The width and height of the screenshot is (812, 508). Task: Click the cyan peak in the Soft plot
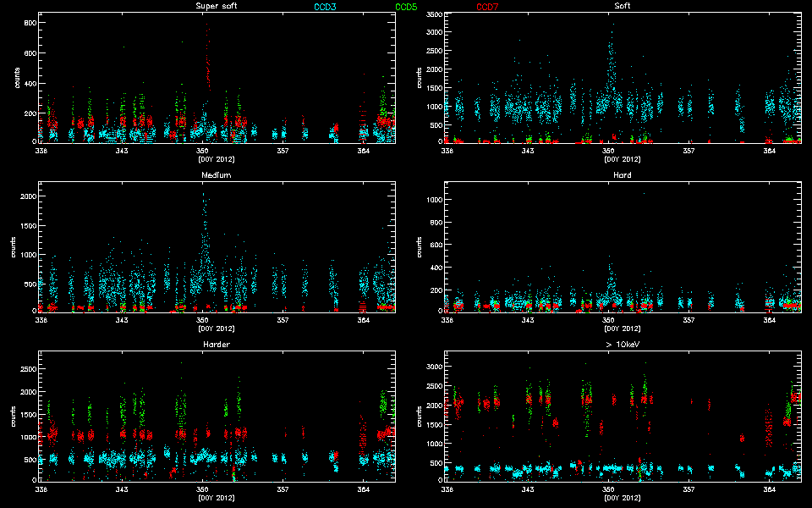pyautogui.click(x=612, y=38)
